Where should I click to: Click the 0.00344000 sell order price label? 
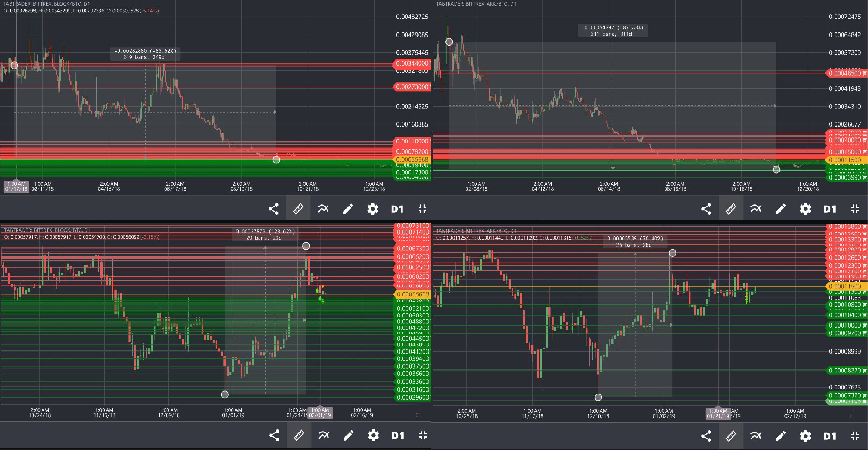coord(412,63)
